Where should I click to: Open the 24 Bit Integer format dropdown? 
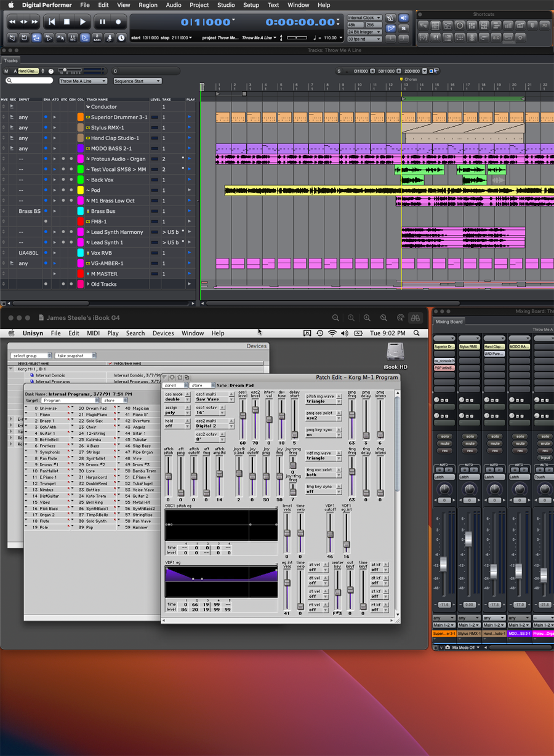click(364, 31)
